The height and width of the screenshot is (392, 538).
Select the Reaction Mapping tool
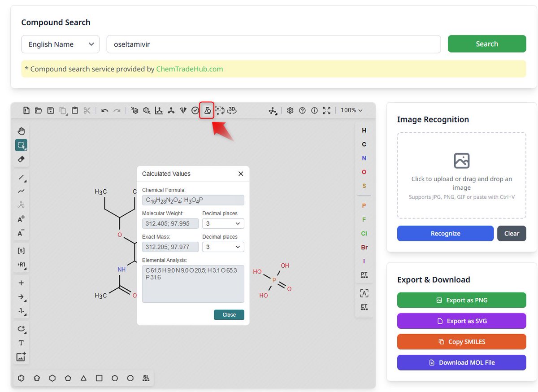pyautogui.click(x=21, y=311)
